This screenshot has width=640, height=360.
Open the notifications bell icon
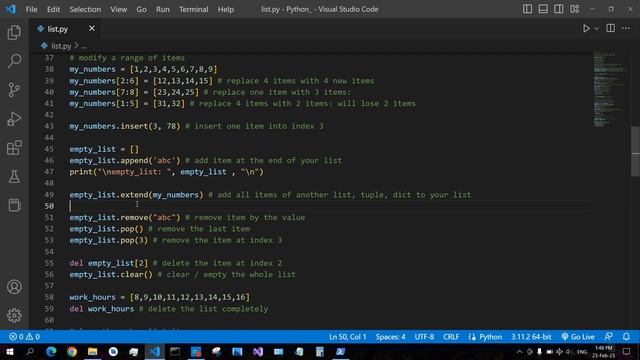tap(626, 337)
